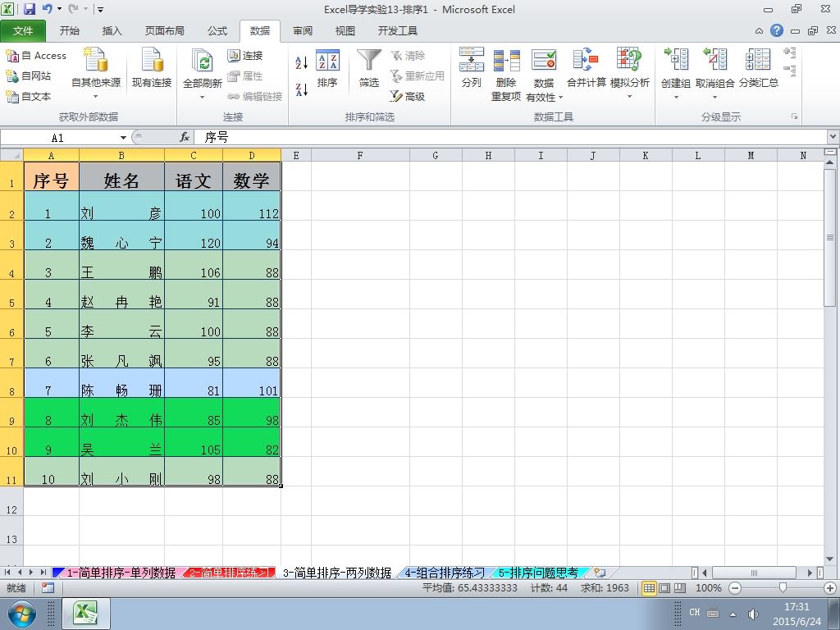Open Outline (分级显示) dialog launcher

click(x=794, y=116)
